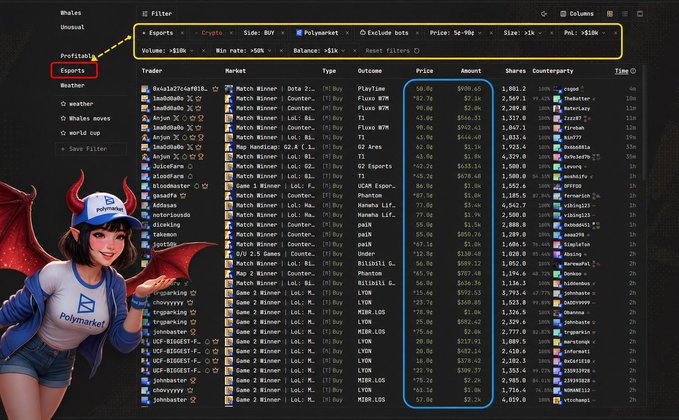Click the avatar of counterparty TheBatter
The width and height of the screenshot is (679, 420).
click(557, 99)
